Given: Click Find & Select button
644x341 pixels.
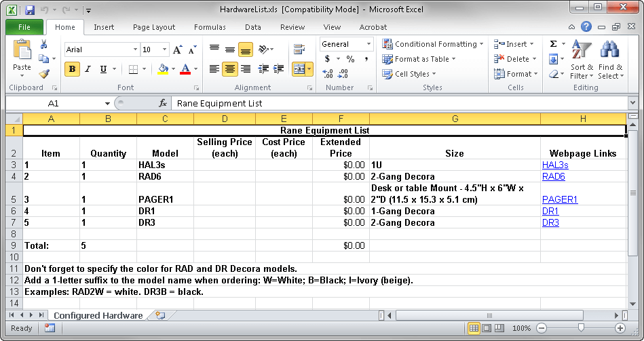Looking at the screenshot, I should [610, 60].
